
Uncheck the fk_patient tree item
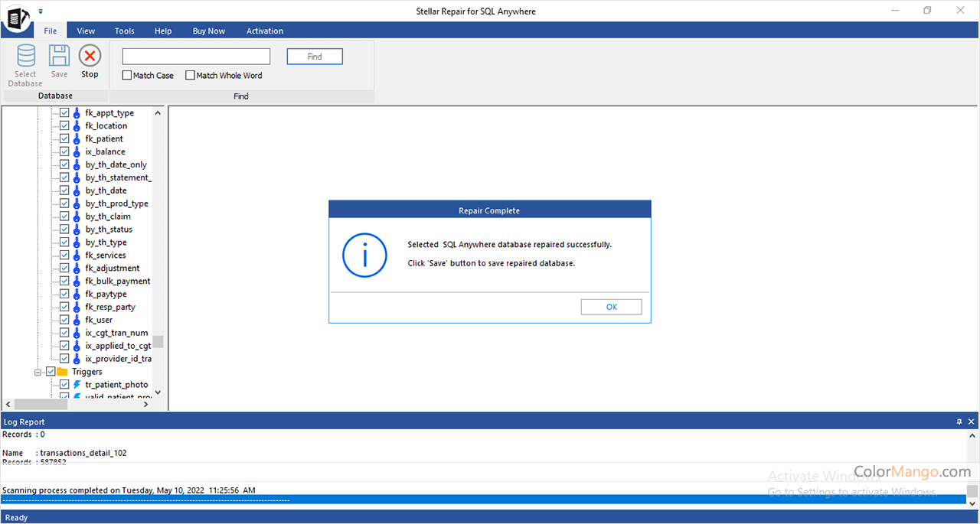(x=64, y=138)
